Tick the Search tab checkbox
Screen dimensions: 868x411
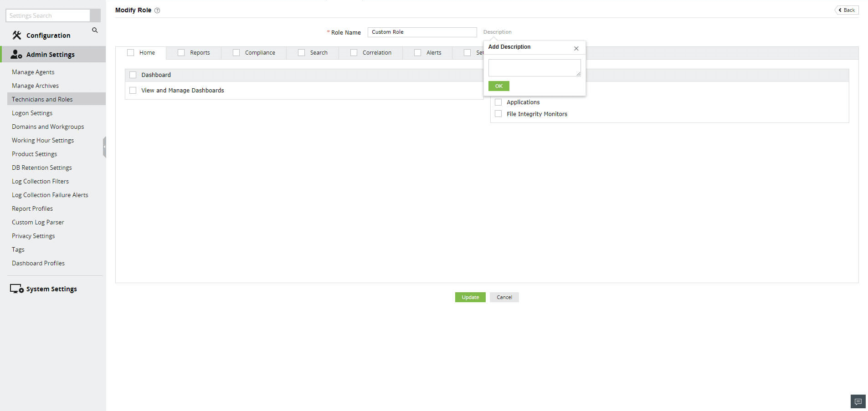coord(301,53)
